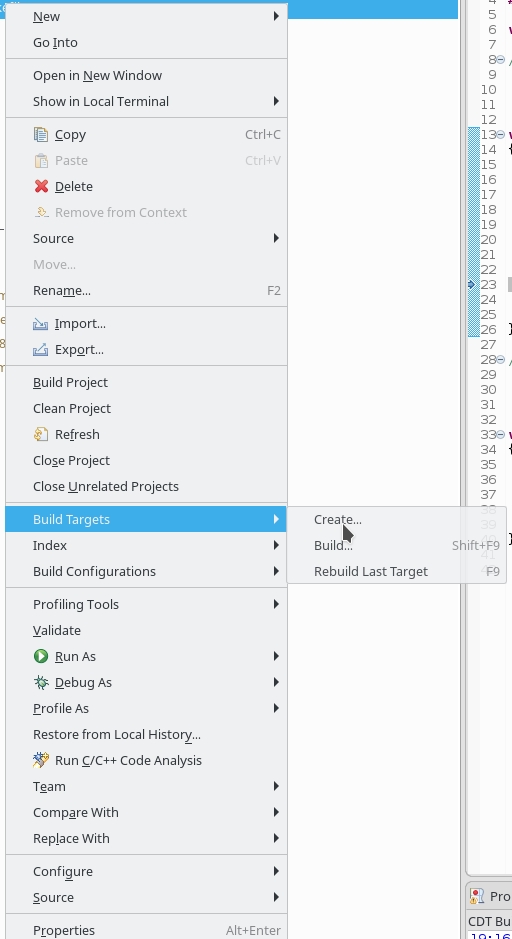Click the red Delete X icon
The image size is (512, 939).
[x=41, y=186]
